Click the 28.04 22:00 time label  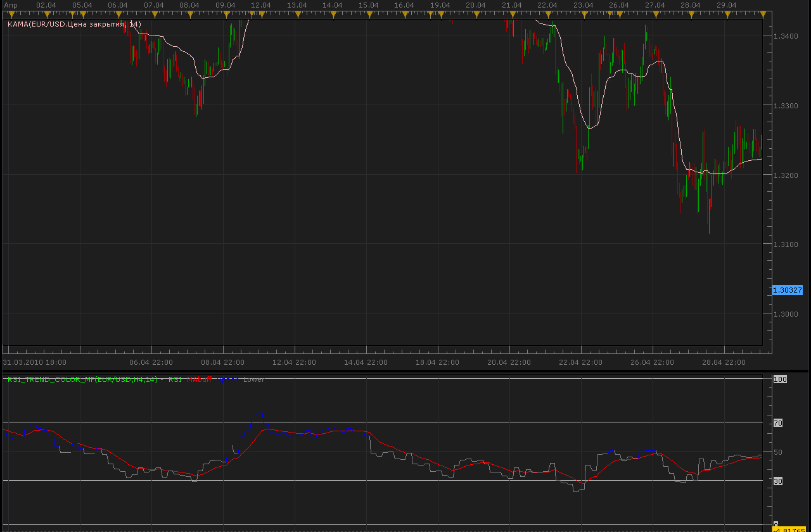click(724, 363)
